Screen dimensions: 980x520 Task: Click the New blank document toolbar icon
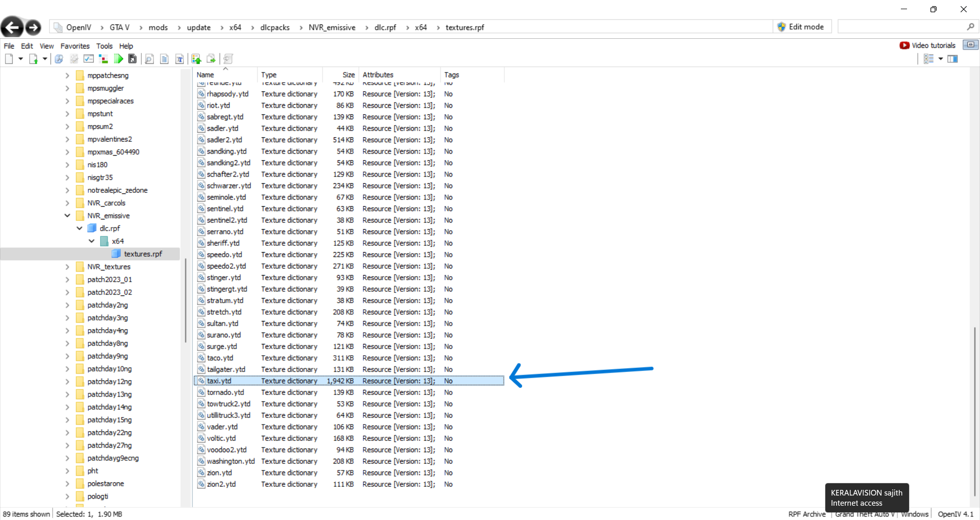pyautogui.click(x=9, y=59)
